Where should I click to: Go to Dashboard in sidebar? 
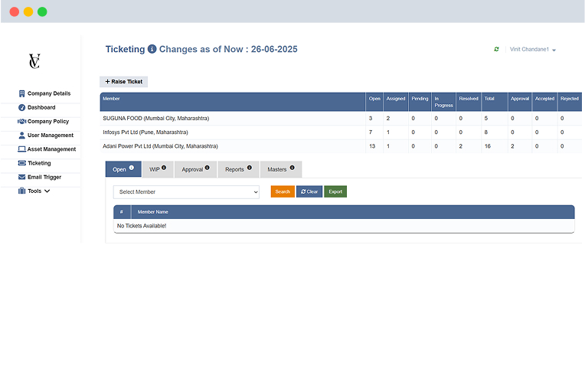tap(41, 107)
